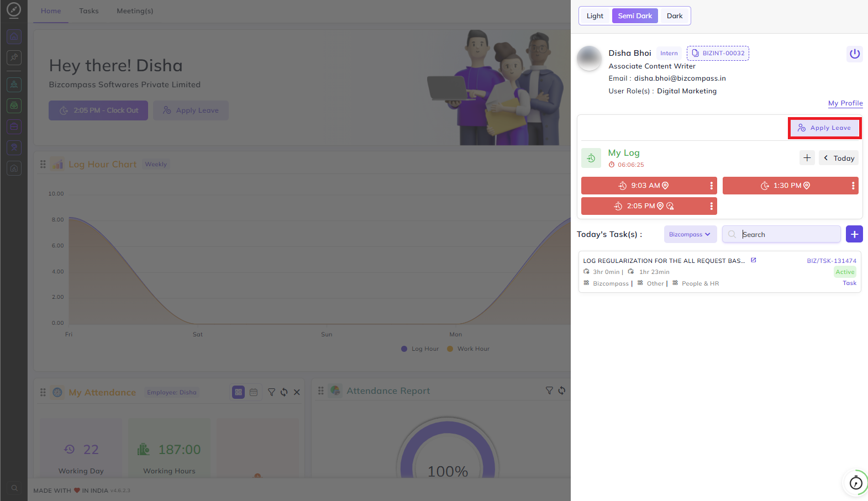Click Apply Leave in the side panel

(x=824, y=128)
